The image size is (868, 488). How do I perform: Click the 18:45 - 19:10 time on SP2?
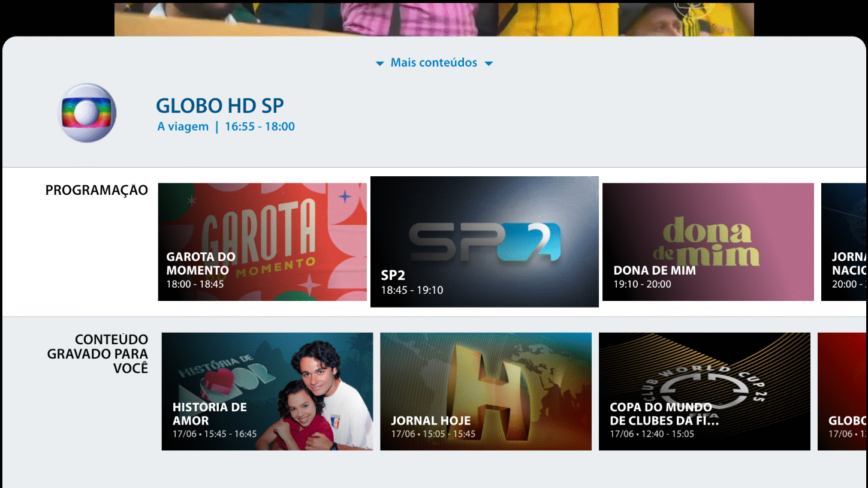(x=412, y=290)
